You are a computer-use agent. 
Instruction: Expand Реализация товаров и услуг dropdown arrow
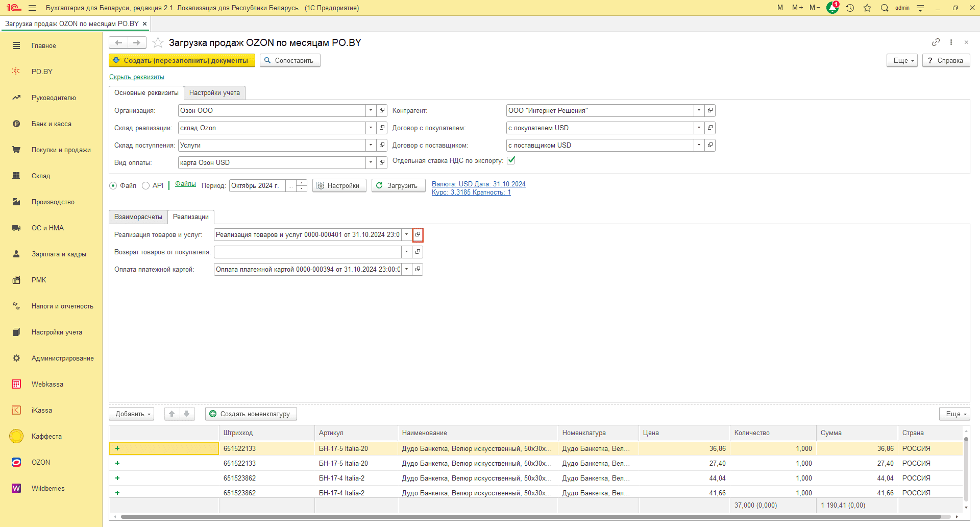point(407,234)
